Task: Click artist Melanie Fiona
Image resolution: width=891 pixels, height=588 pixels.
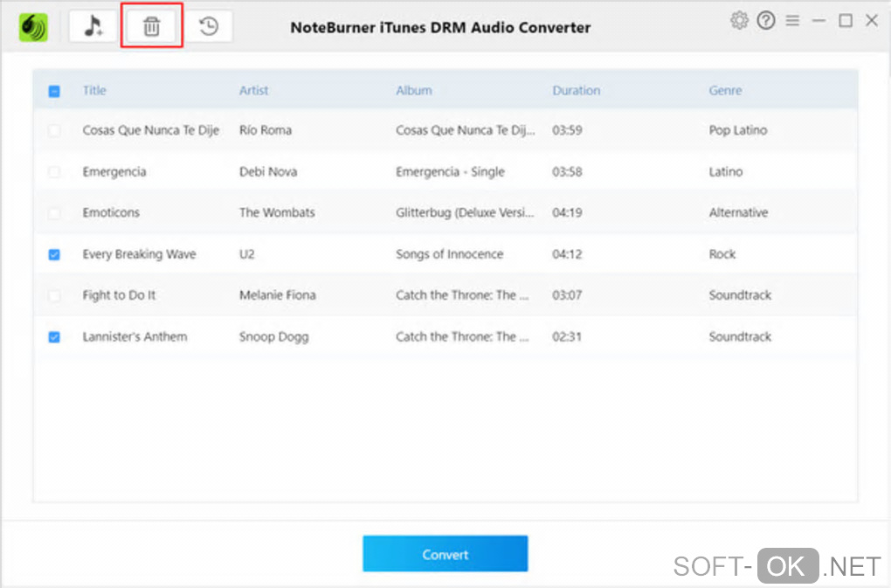Action: (x=277, y=294)
